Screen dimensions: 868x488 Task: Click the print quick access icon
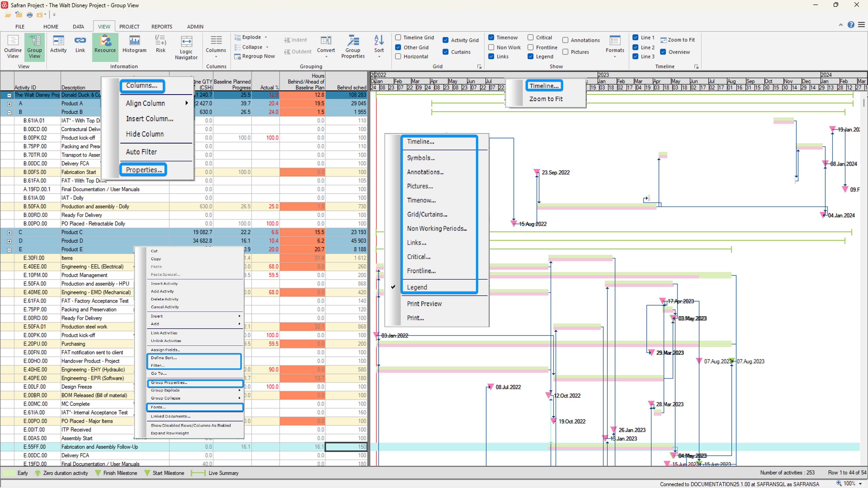point(30,15)
